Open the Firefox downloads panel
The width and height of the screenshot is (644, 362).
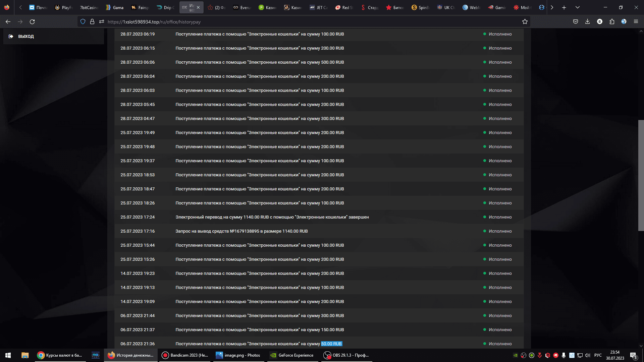coord(587,22)
